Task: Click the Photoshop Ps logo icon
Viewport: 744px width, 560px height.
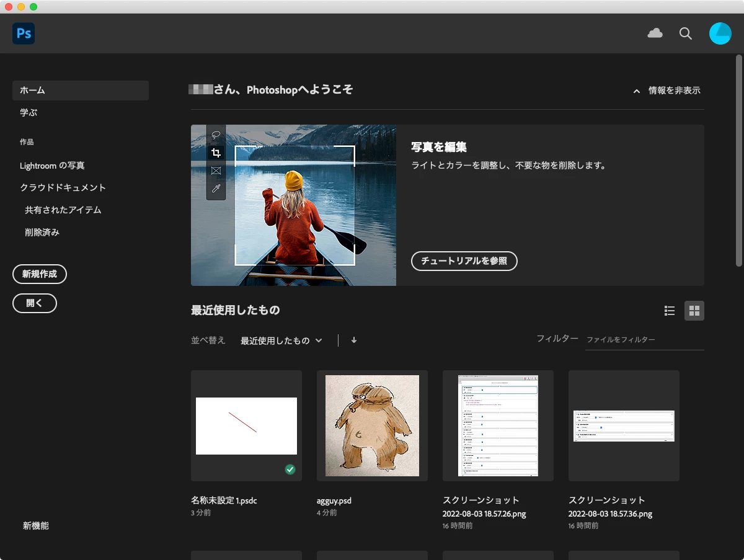Action: [x=24, y=33]
